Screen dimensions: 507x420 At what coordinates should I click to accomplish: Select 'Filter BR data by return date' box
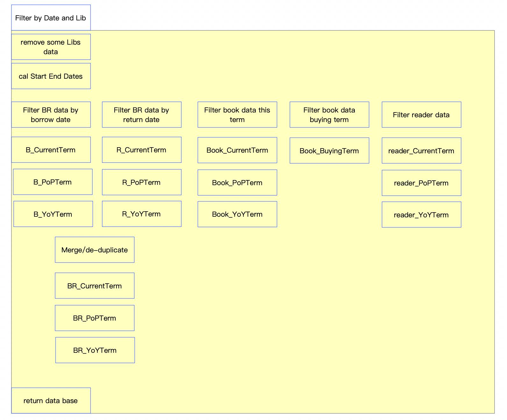[x=141, y=115]
